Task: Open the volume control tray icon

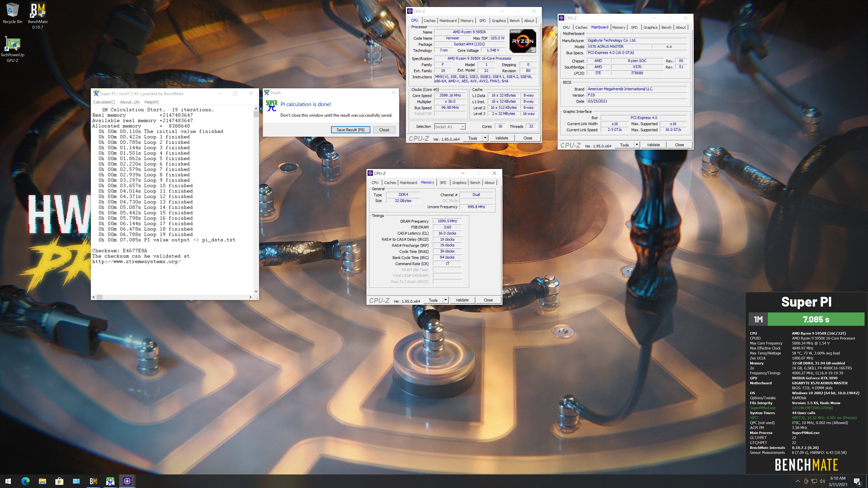Action: click(x=822, y=481)
